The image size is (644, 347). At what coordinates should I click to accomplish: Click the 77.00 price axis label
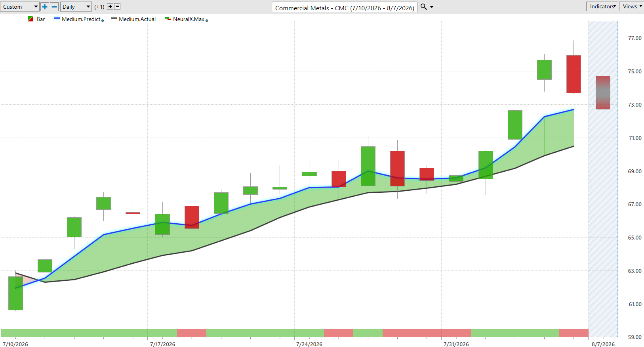click(x=635, y=38)
